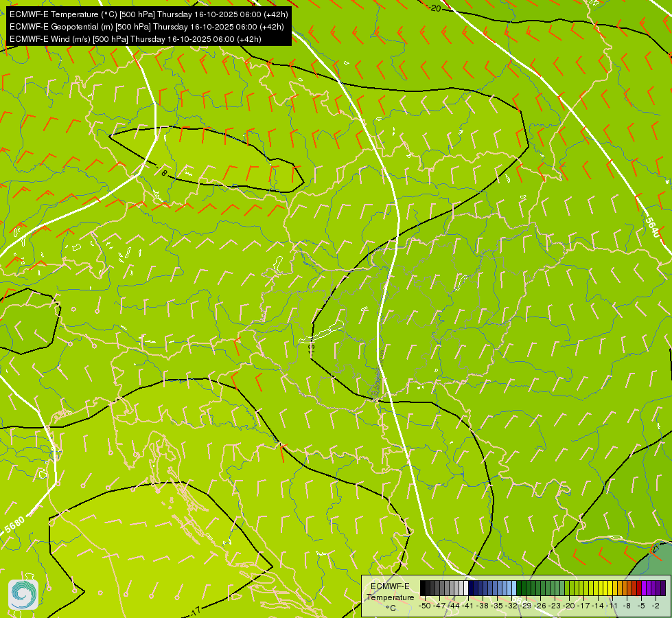
Task: Click the -11 legend tick label
Action: 612,606
